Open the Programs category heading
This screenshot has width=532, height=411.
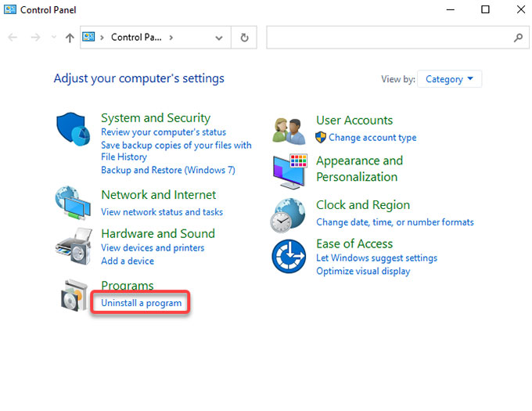[x=128, y=285]
